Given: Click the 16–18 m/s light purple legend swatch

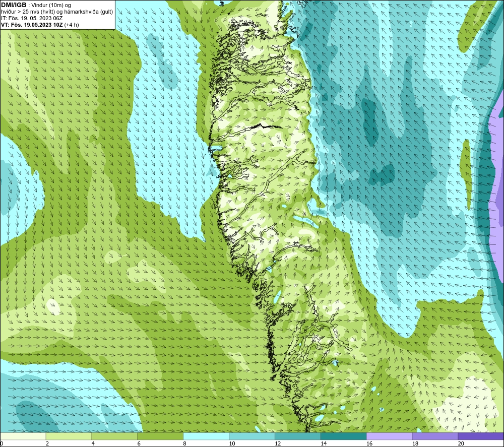Looking at the screenshot, I should click(x=389, y=436).
